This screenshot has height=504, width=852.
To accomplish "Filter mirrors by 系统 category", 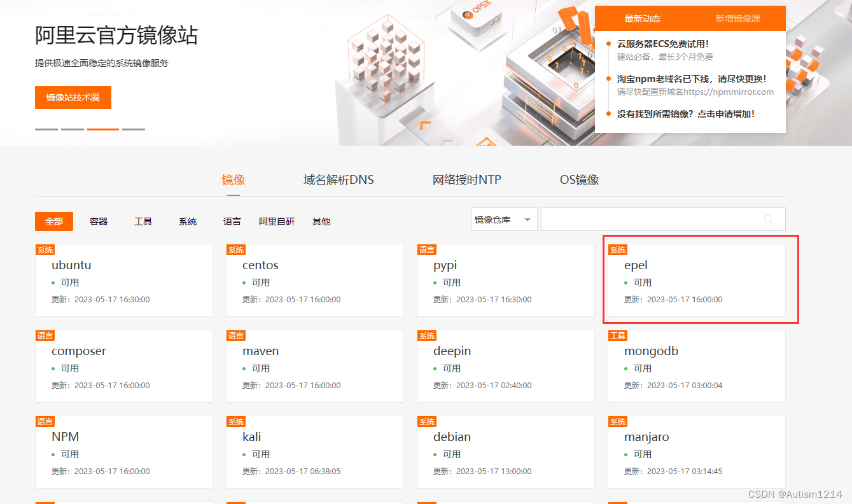I will 188,221.
